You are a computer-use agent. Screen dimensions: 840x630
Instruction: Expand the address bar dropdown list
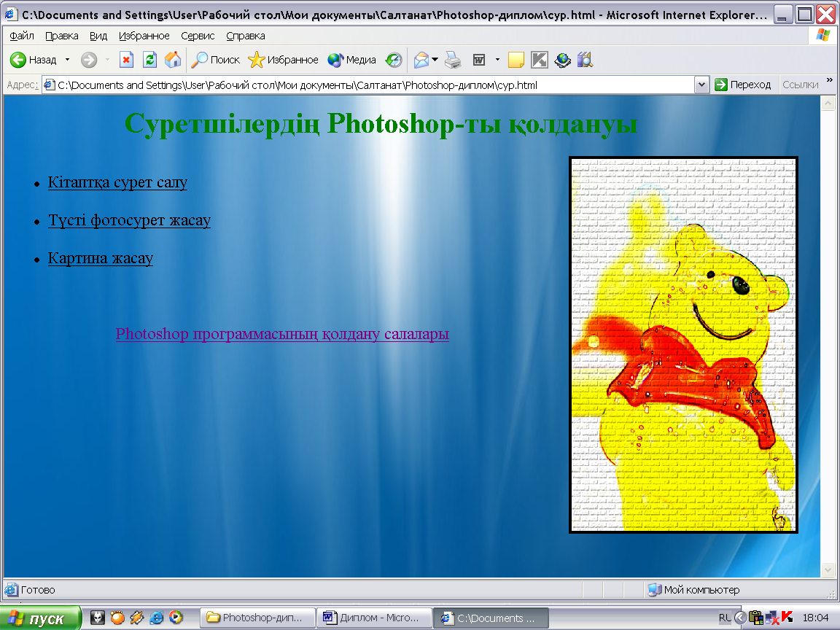coord(701,85)
